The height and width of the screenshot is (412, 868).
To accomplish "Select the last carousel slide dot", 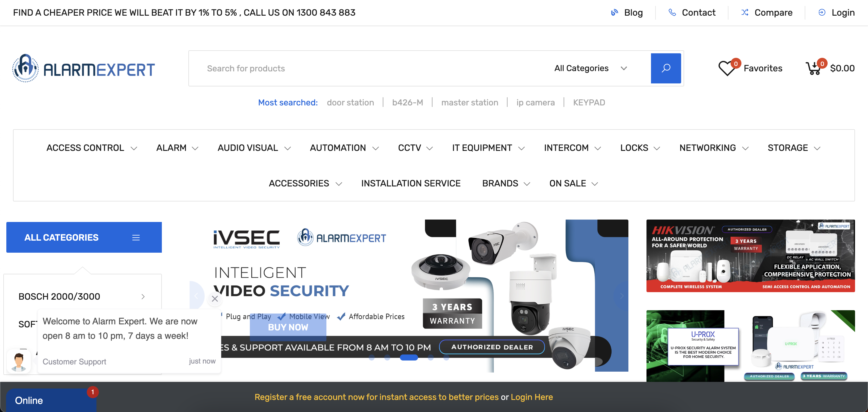I will 446,357.
